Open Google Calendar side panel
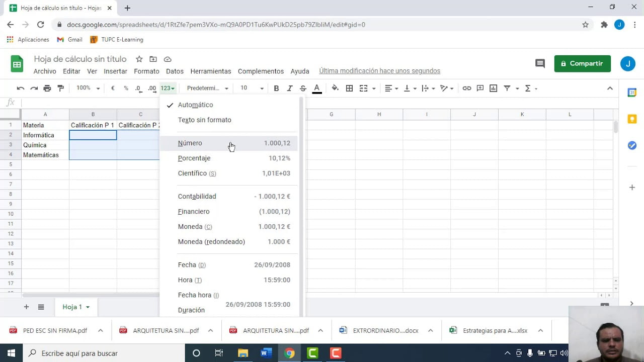The height and width of the screenshot is (362, 644). click(x=632, y=93)
